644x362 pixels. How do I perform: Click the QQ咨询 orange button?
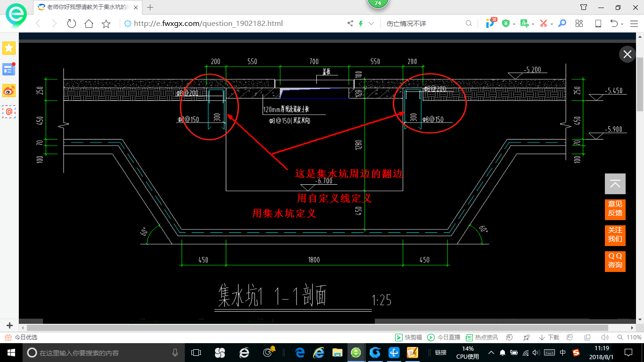(x=615, y=261)
